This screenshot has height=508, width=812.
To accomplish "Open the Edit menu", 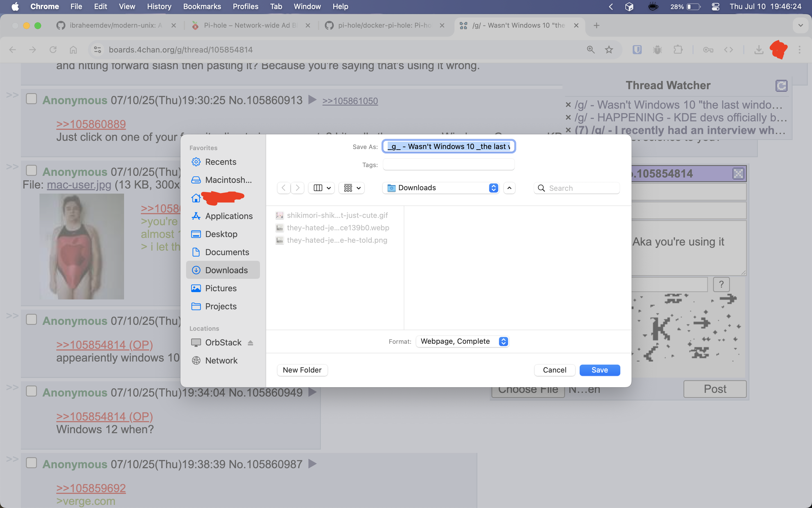I will click(100, 6).
